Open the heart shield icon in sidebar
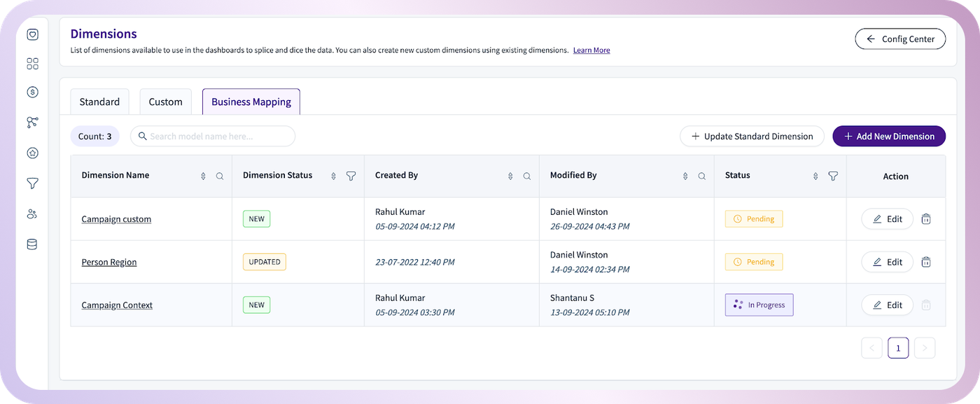Screen dimensions: 980x404 (x=32, y=34)
